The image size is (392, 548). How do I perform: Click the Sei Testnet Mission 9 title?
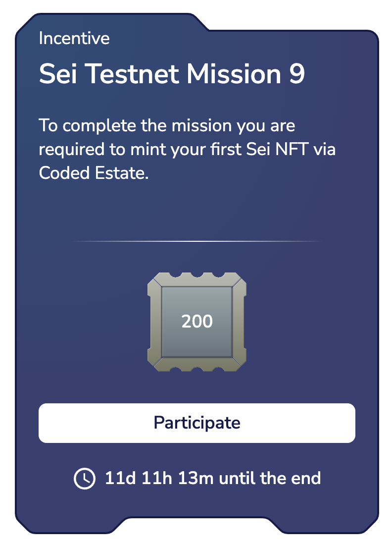[171, 74]
